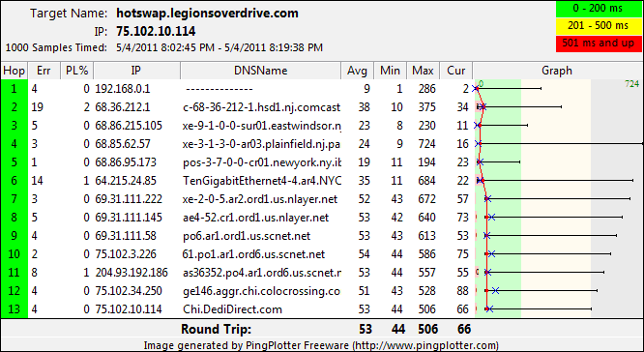644x352 pixels.
Task: Click the PingPlotter Freeware footer text
Action: tap(321, 345)
